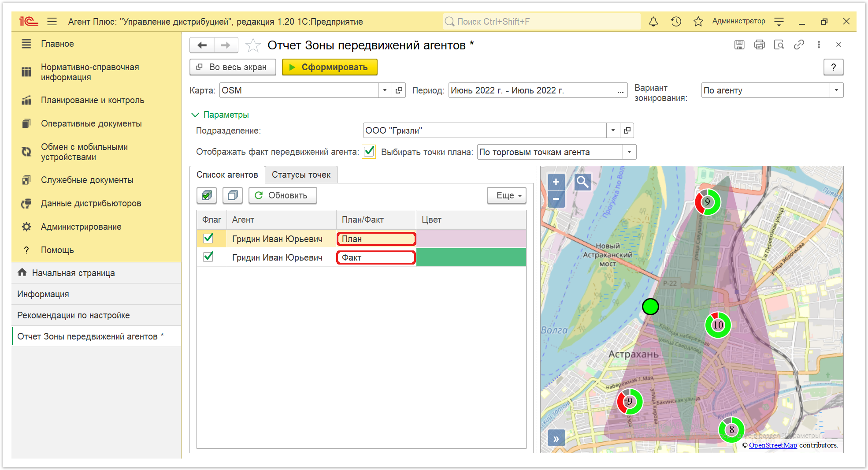
Task: Go back with left arrow button
Action: (202, 45)
